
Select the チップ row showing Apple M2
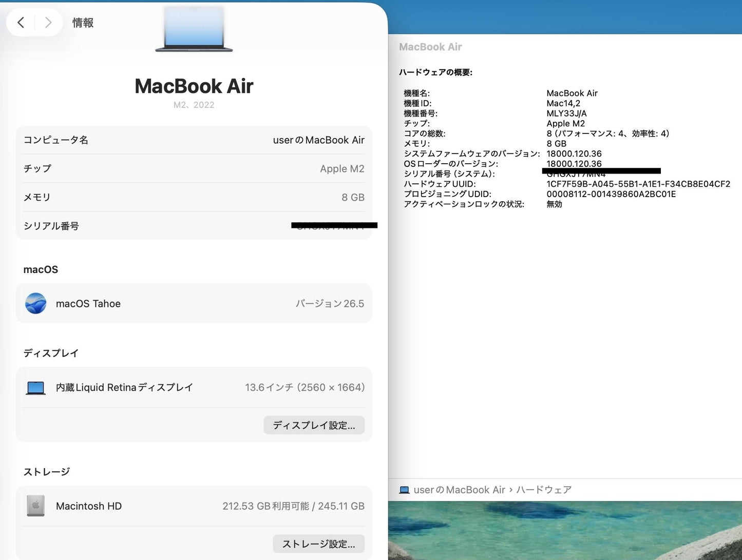pyautogui.click(x=194, y=168)
